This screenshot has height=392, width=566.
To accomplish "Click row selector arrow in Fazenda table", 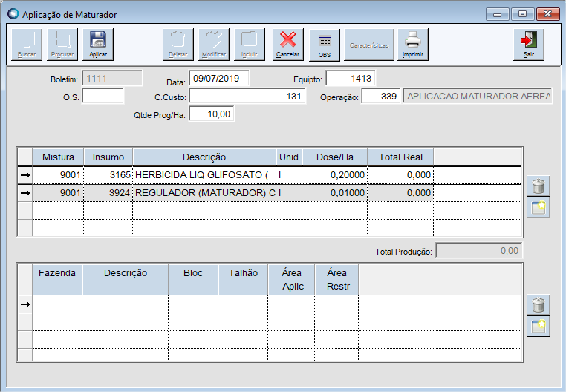I will point(25,304).
